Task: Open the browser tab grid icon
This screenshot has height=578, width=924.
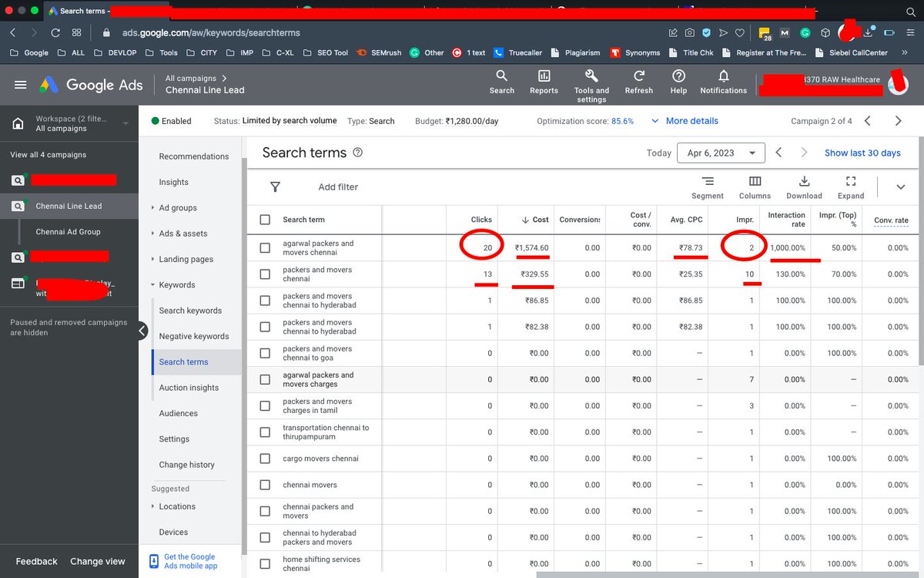Action: pyautogui.click(x=77, y=32)
